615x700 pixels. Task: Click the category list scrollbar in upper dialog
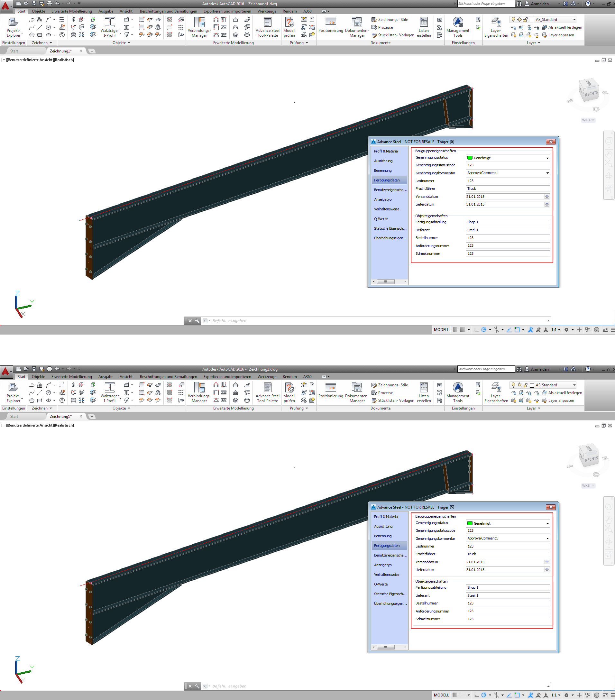click(389, 281)
